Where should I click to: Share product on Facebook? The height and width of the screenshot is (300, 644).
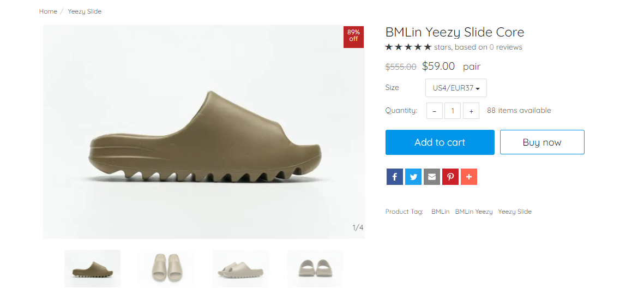point(394,177)
